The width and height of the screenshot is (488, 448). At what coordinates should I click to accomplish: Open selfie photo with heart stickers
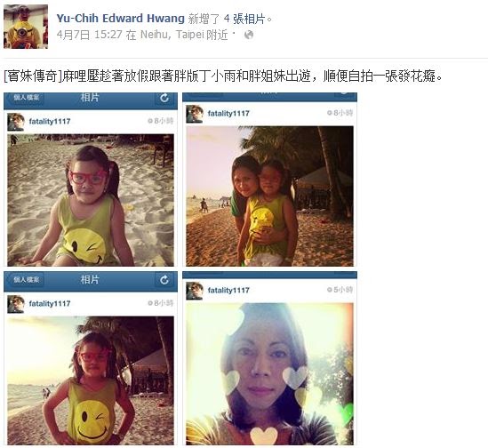pyautogui.click(x=269, y=374)
